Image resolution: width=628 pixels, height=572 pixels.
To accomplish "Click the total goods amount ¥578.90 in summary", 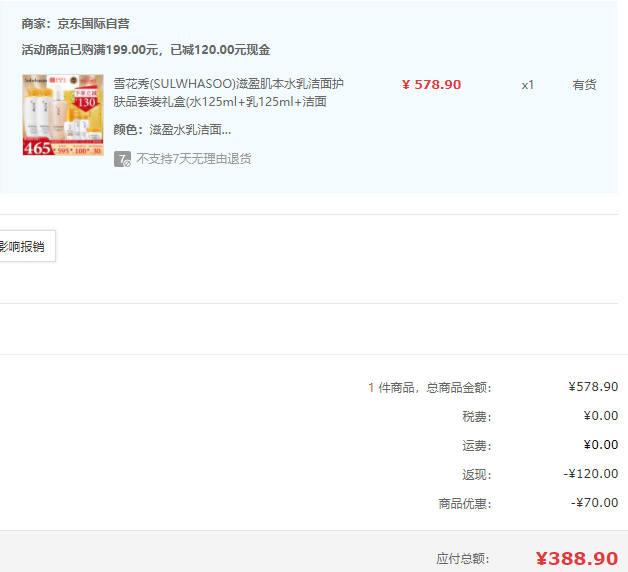I will point(593,387).
